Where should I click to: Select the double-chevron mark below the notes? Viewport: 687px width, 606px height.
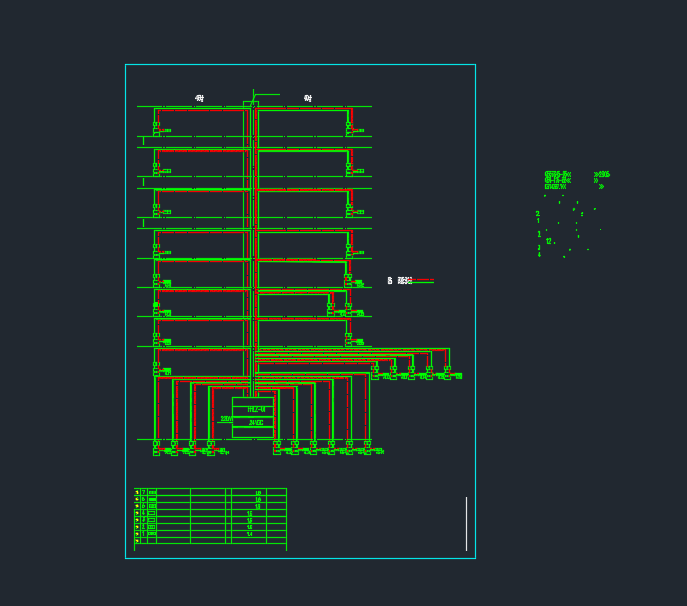point(601,187)
